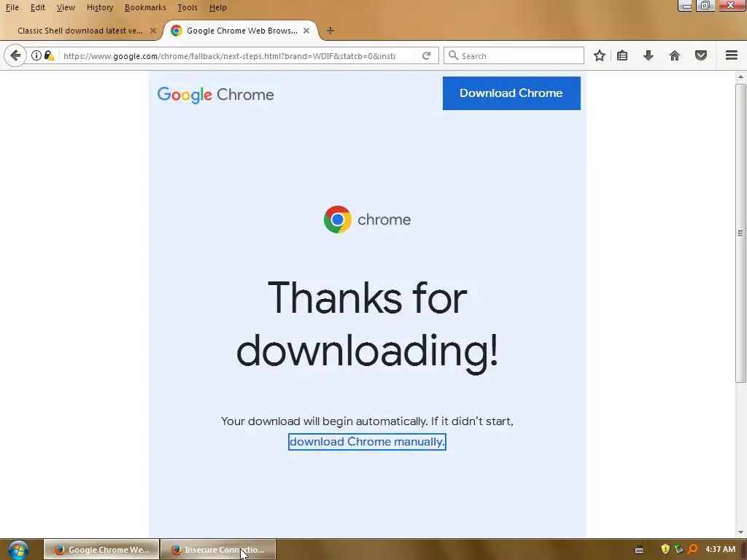Open the Firefox hamburger menu
This screenshot has height=560, width=747.
pos(732,55)
